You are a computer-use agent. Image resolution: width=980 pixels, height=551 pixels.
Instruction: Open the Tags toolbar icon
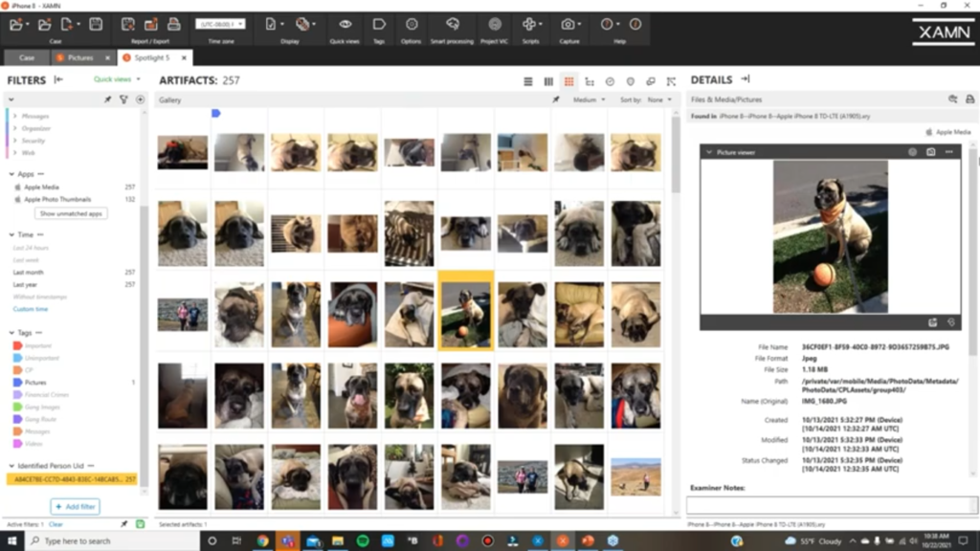(379, 24)
